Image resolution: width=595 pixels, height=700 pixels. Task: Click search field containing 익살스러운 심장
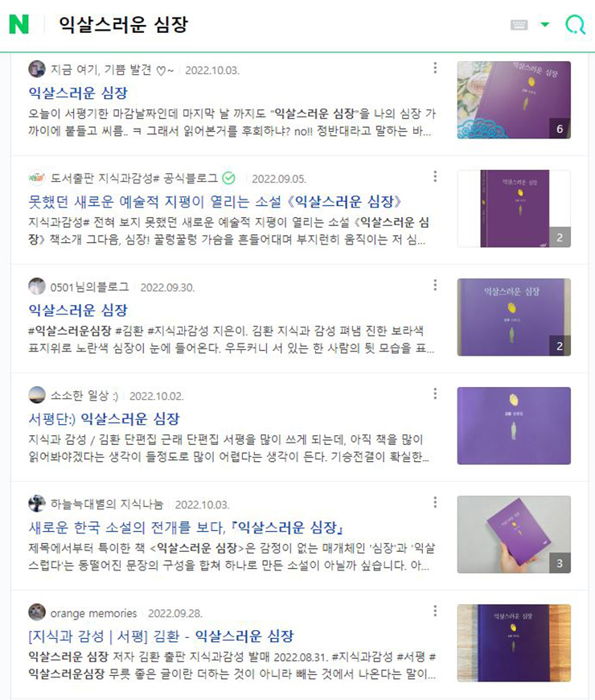(277, 25)
